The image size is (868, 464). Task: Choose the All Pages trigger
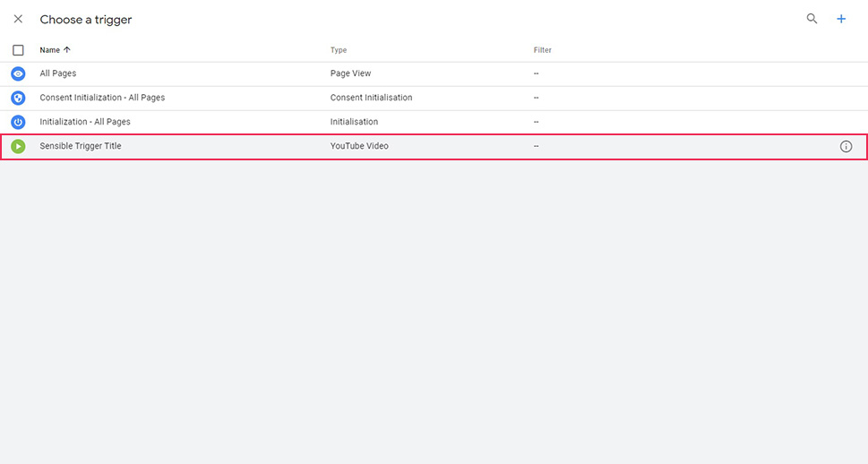click(434, 73)
